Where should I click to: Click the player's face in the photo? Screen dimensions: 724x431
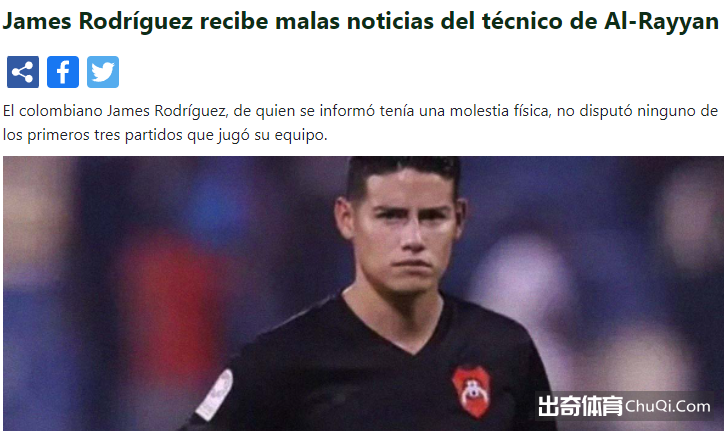click(406, 231)
